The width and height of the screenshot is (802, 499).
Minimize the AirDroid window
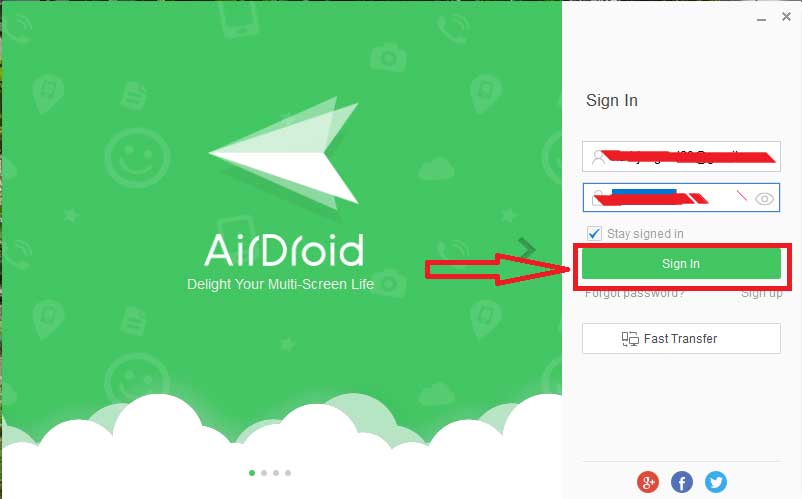(x=762, y=19)
